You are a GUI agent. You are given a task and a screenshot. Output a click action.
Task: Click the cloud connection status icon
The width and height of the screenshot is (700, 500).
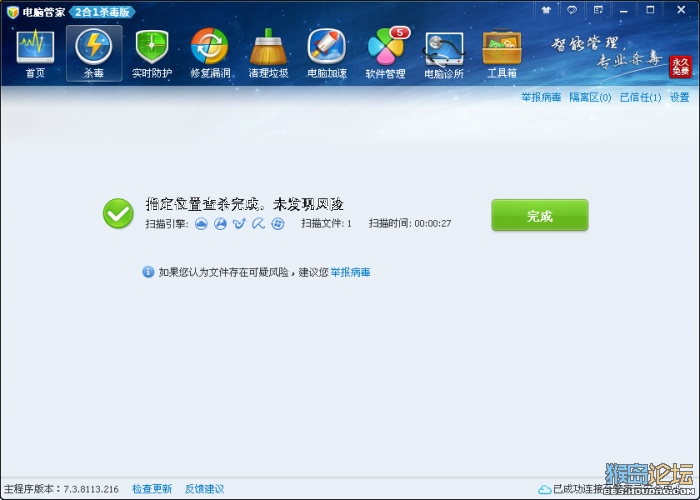[544, 489]
